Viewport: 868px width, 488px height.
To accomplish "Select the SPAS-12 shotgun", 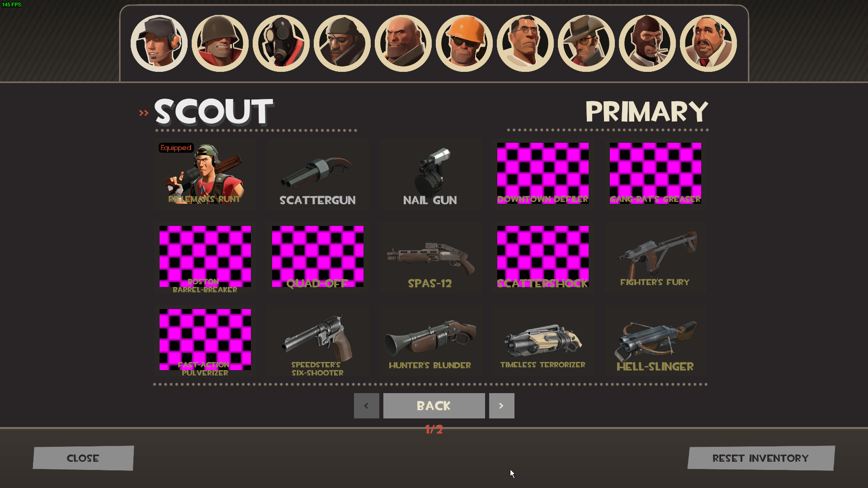I will [x=430, y=257].
